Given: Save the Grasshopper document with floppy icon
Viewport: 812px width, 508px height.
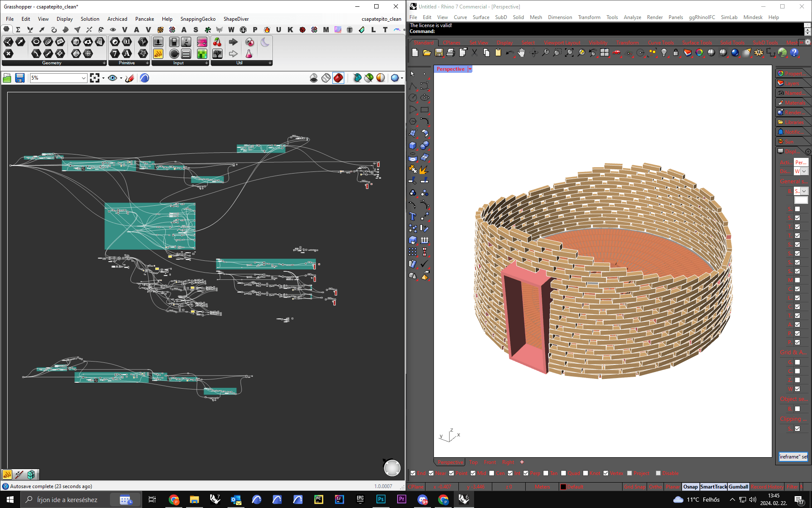Looking at the screenshot, I should point(19,78).
